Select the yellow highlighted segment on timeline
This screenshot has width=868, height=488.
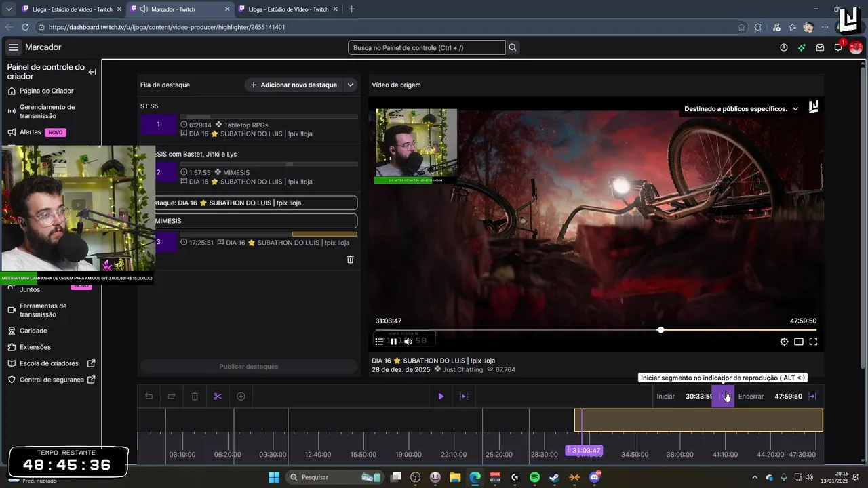tap(698, 420)
